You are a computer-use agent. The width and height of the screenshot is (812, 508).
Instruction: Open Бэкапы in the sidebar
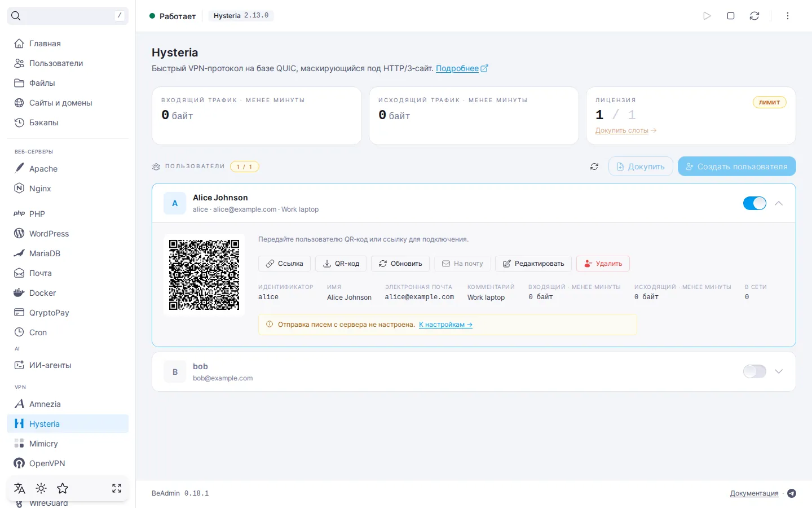[x=68, y=122]
